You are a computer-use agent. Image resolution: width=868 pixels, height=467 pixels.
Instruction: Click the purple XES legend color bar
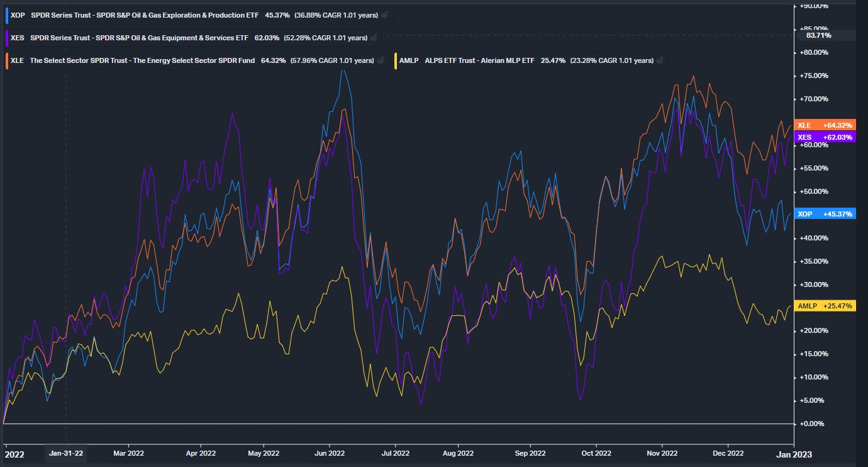pos(6,38)
